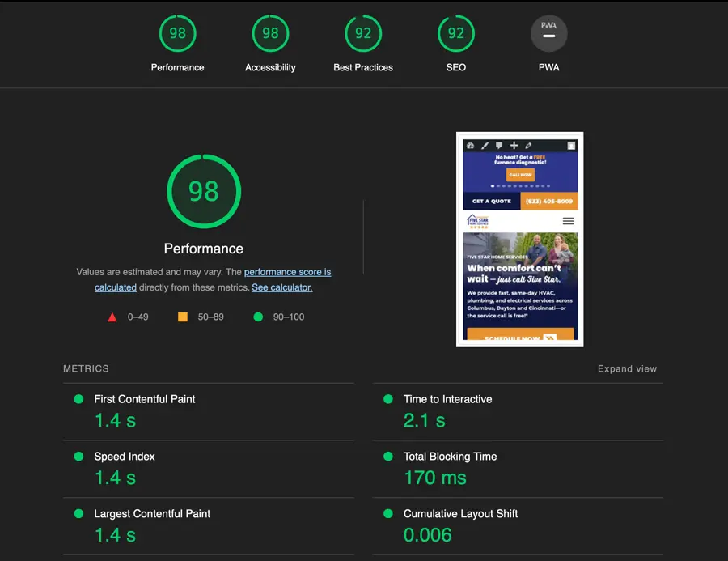Select the First Contentful Paint metric label
The width and height of the screenshot is (728, 561).
click(x=145, y=399)
